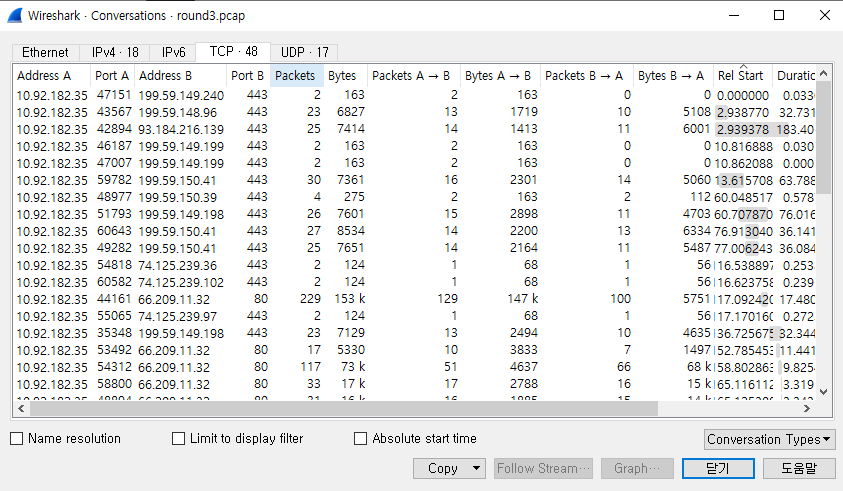The image size is (843, 491).
Task: Select the row with address 199.59.148.96
Action: tap(414, 112)
